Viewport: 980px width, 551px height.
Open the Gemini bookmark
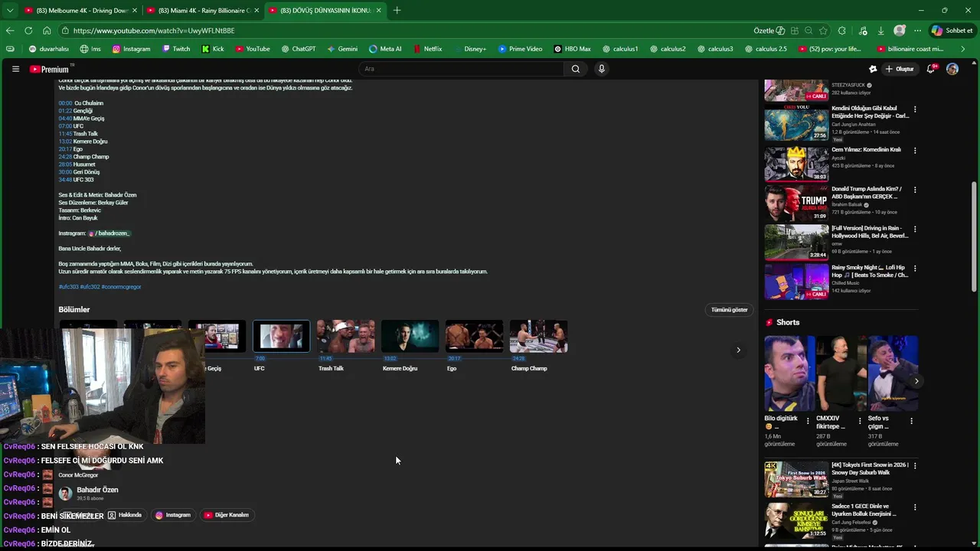tap(342, 49)
